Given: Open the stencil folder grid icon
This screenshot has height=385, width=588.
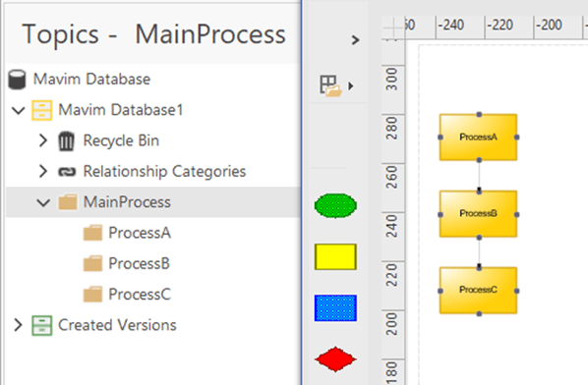Looking at the screenshot, I should point(330,86).
